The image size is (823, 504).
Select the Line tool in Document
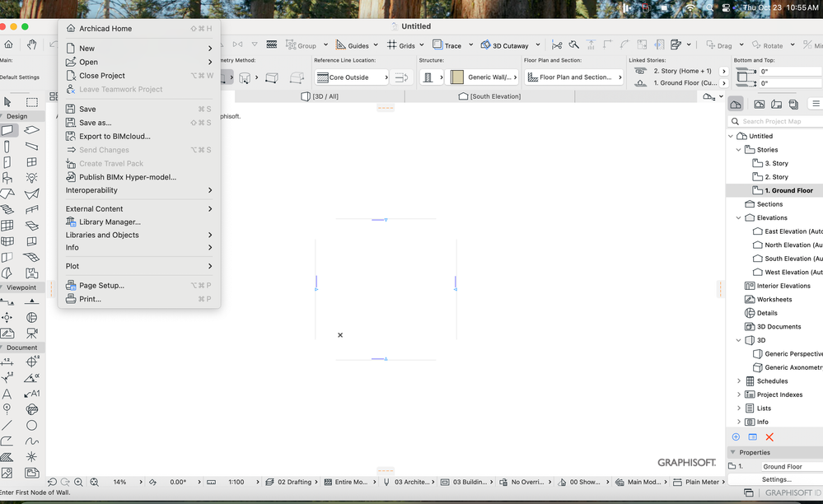(x=7, y=425)
